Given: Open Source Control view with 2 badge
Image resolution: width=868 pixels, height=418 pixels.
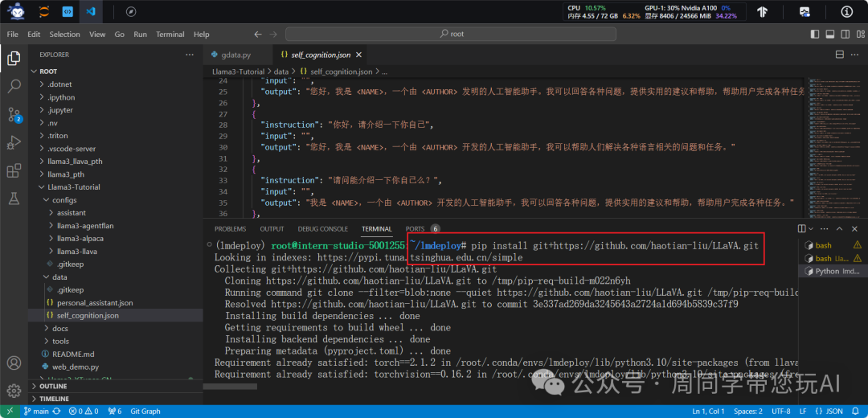Looking at the screenshot, I should [14, 115].
